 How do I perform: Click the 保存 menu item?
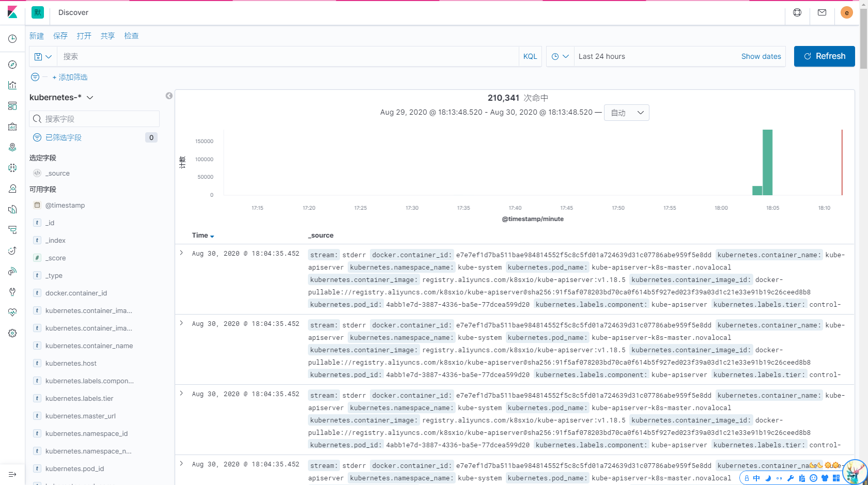point(60,36)
